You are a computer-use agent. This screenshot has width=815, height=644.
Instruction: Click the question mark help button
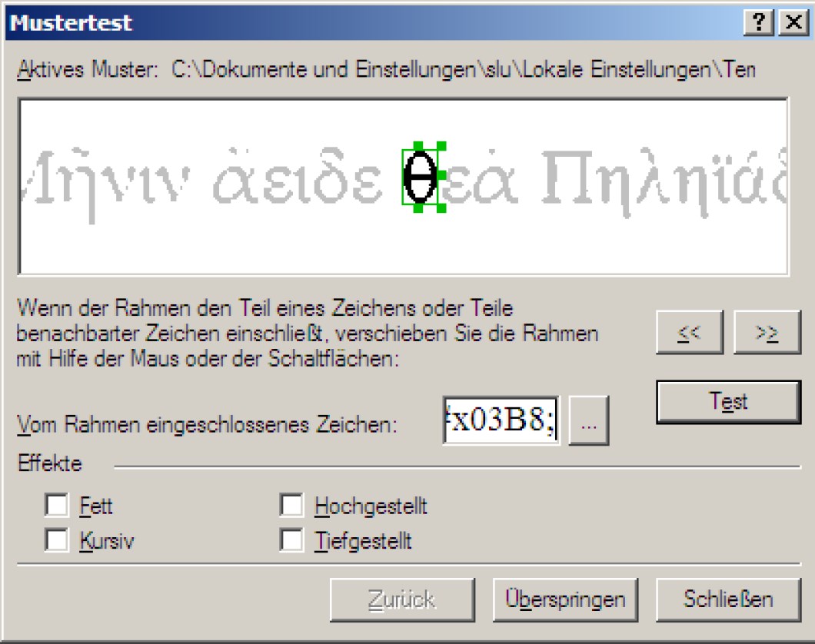(x=759, y=23)
